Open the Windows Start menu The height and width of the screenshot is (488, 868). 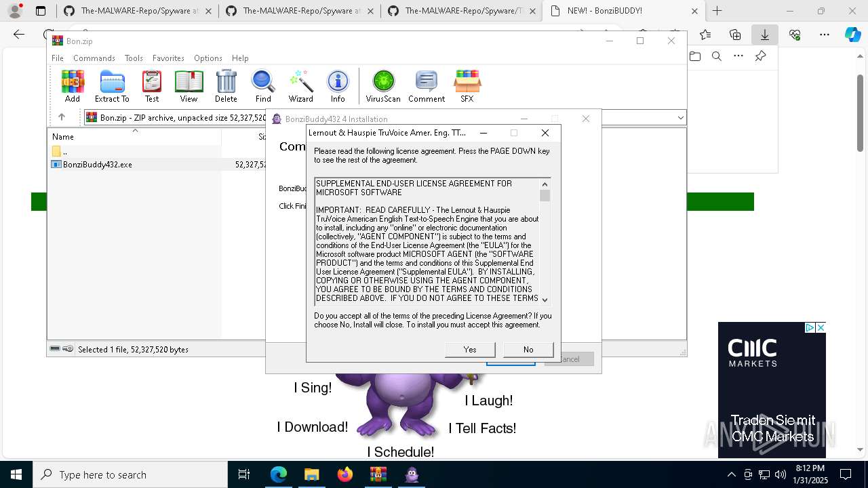point(16,474)
